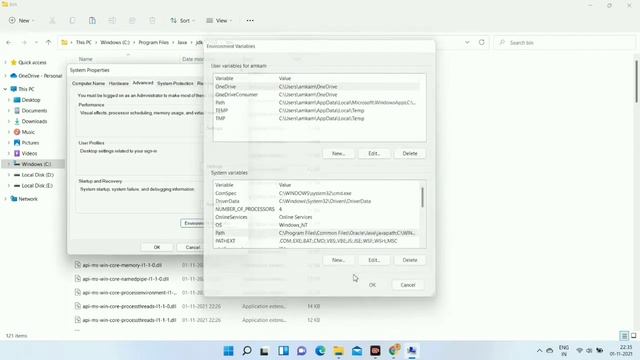The width and height of the screenshot is (640, 360).
Task: Click the trash Delete icon in Explorer toolbar
Action: (x=152, y=20)
